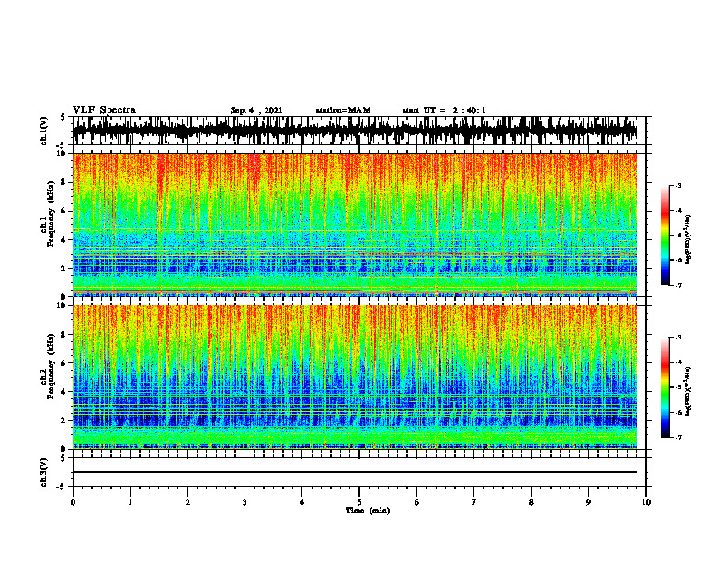
Task: Click the "-7" label on ch.2 color scale
Action: tap(677, 437)
